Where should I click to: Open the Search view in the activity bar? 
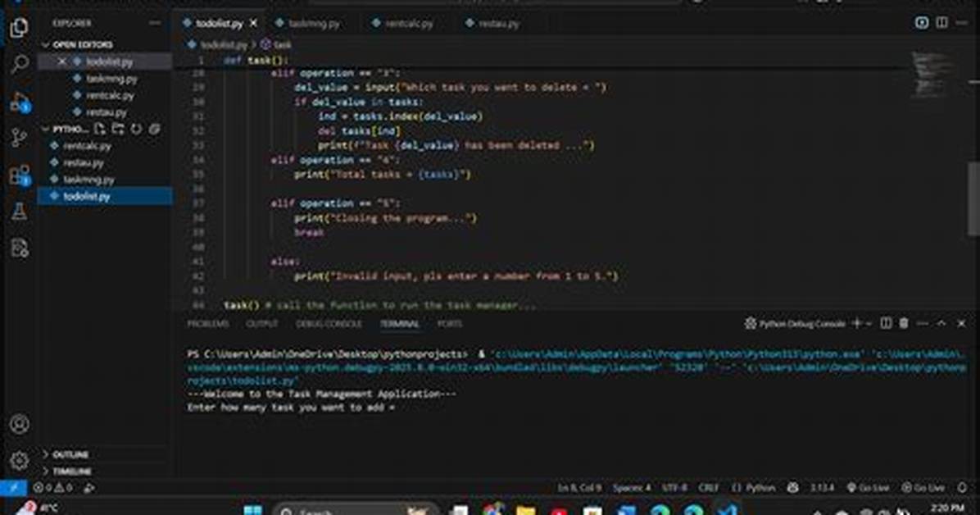point(20,64)
